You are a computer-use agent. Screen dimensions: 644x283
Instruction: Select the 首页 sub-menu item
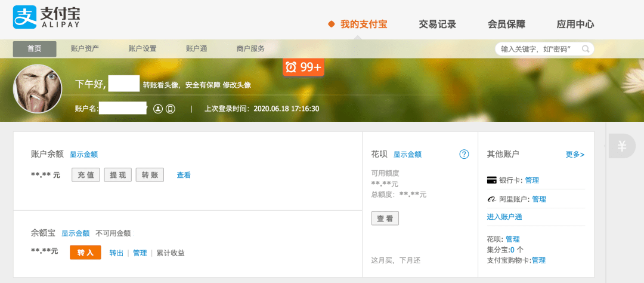tap(35, 49)
